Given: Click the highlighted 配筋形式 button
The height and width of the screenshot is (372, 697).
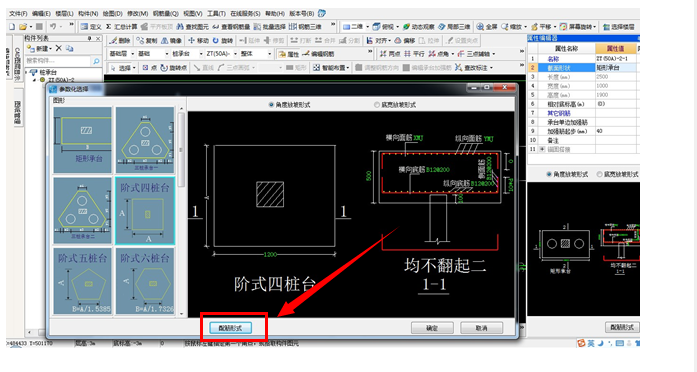Looking at the screenshot, I should [x=230, y=328].
